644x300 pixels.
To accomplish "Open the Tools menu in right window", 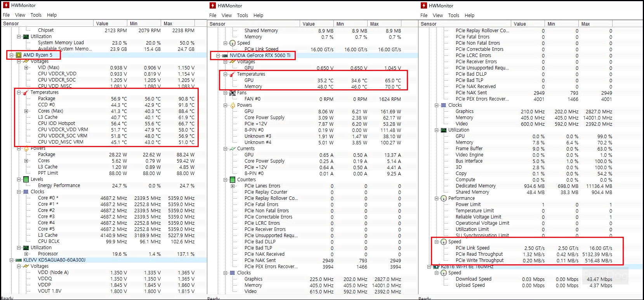I will tap(454, 16).
